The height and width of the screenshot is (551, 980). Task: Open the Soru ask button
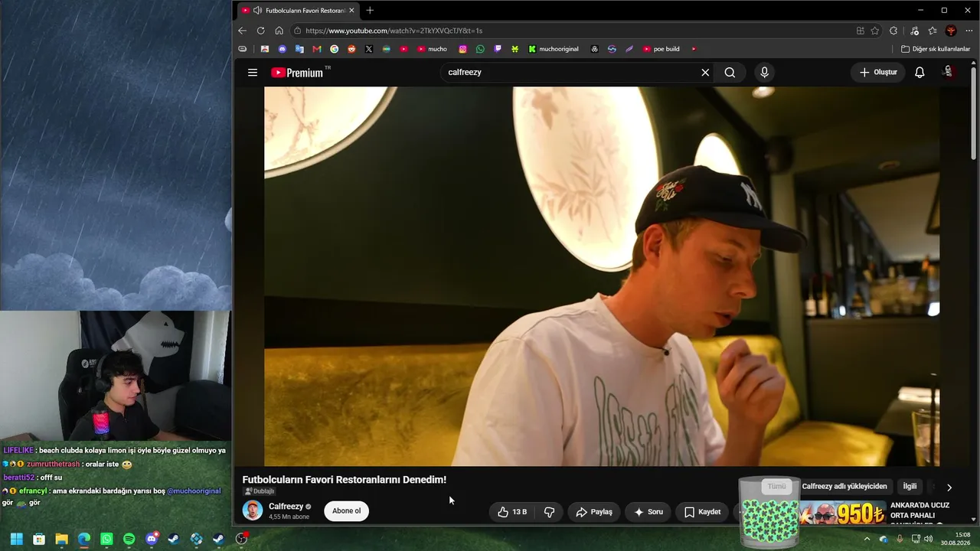pyautogui.click(x=648, y=512)
